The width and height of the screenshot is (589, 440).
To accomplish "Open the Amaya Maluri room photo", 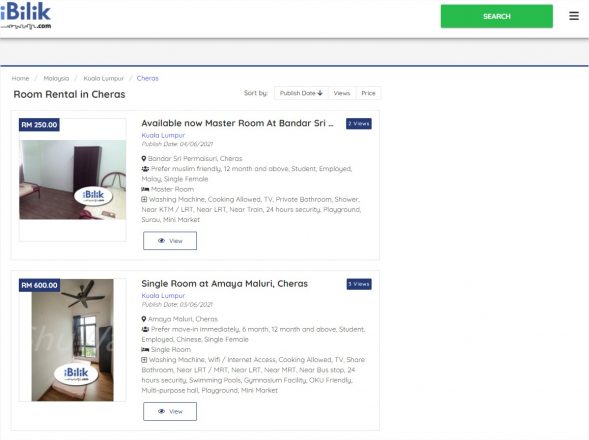I will 72,340.
